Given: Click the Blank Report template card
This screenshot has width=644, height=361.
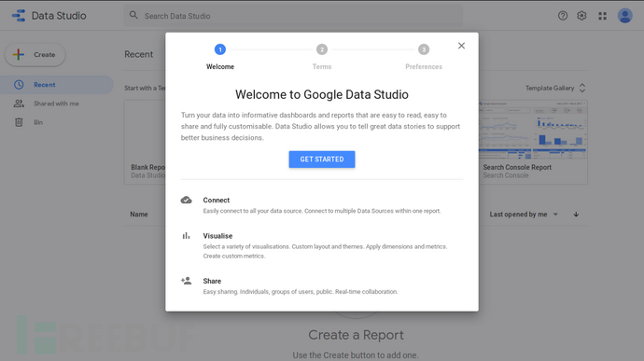Looking at the screenshot, I should (145, 142).
